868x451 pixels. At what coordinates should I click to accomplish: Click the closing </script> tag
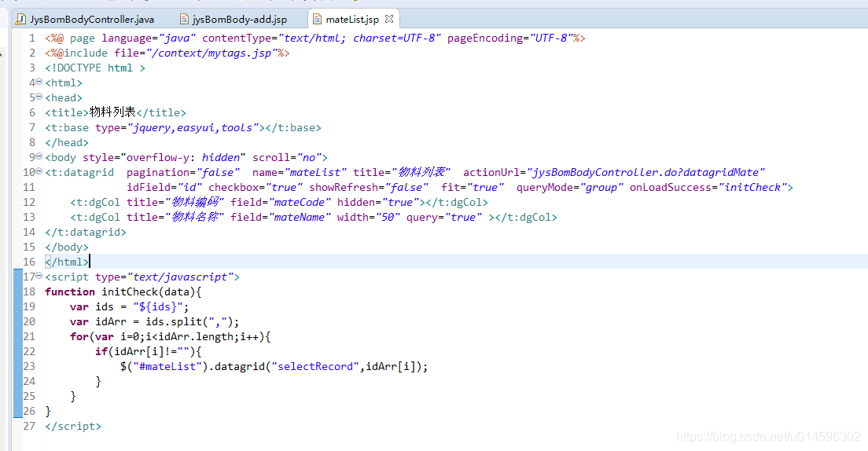[x=73, y=426]
